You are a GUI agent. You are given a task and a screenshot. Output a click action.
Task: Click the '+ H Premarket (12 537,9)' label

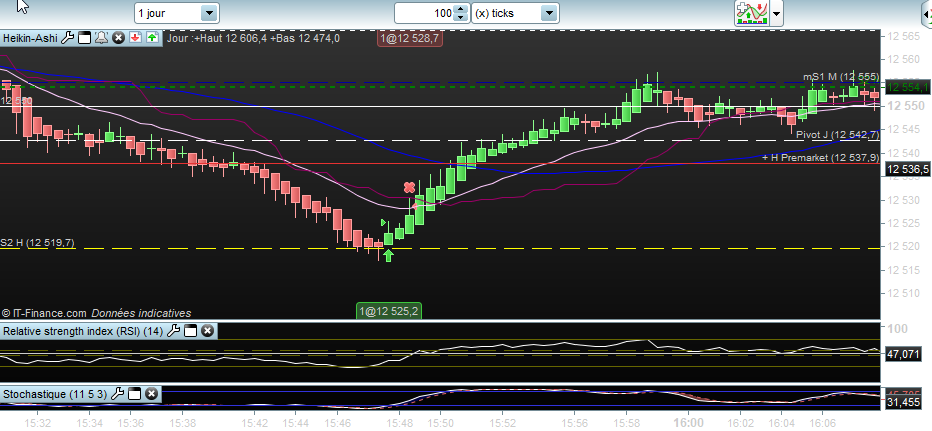coord(821,158)
